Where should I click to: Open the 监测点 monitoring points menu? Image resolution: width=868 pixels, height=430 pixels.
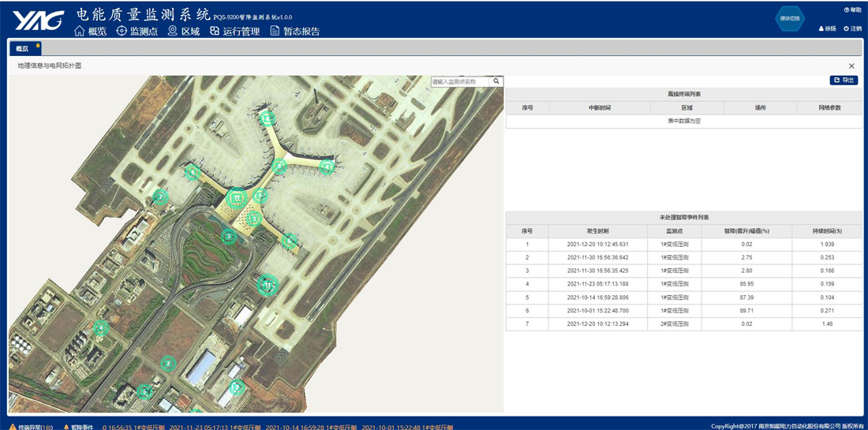click(x=137, y=32)
